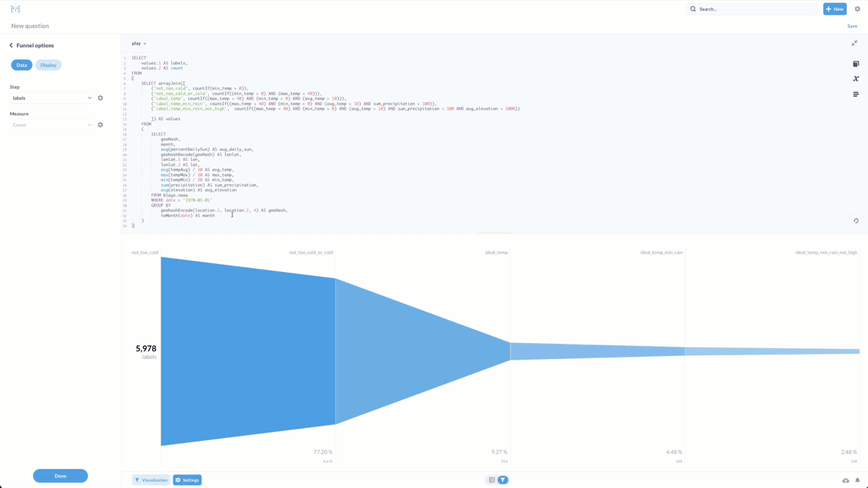Screen dimensions: 868x488
Task: Open the settings gear in the top bar
Action: coord(857,9)
